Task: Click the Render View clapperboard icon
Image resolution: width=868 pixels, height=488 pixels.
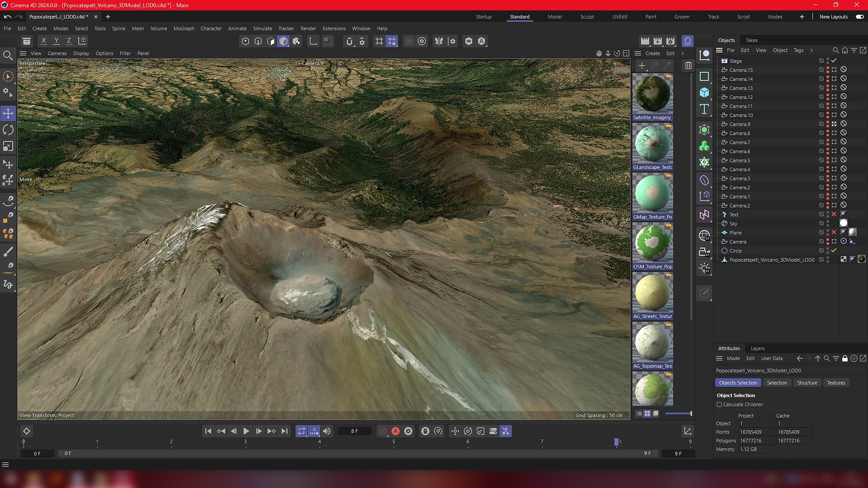Action: pos(645,41)
